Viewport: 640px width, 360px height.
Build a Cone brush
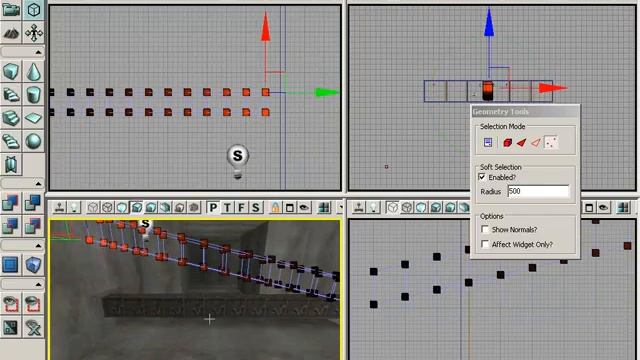(x=33, y=71)
